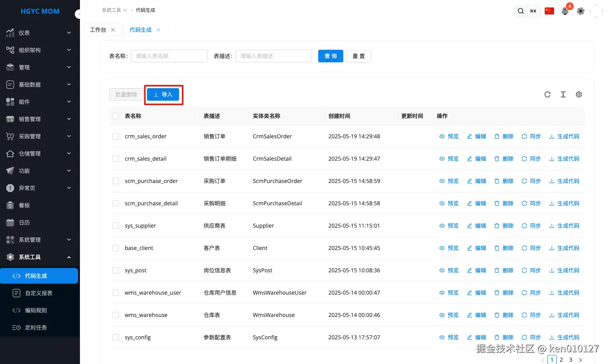Close the 工作台 tab
609x364 pixels.
point(113,30)
